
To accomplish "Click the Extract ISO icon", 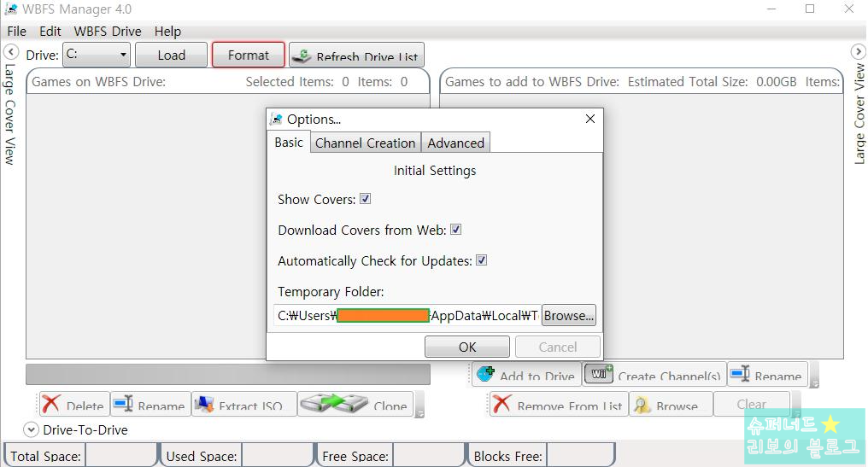I will (x=203, y=404).
